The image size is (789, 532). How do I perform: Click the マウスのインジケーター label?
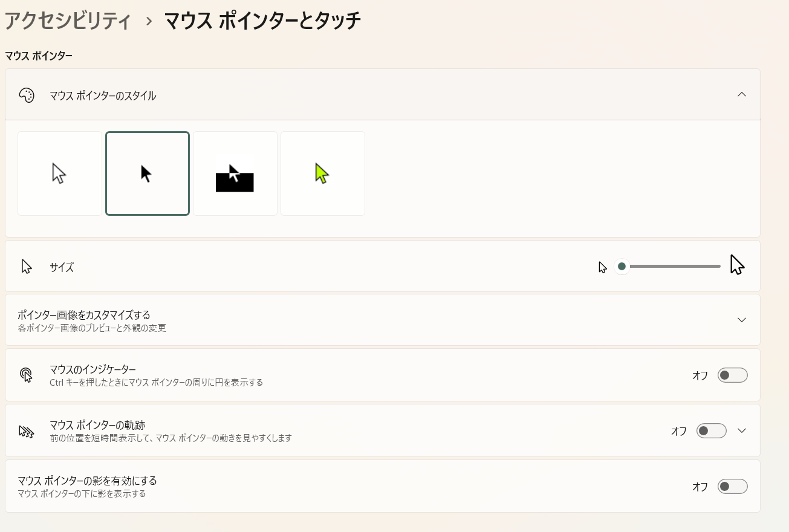point(93,369)
